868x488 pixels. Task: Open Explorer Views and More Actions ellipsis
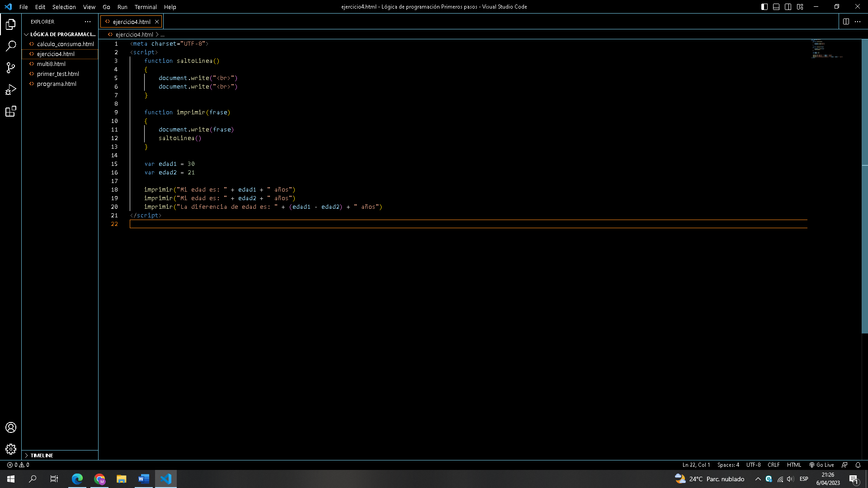point(88,22)
